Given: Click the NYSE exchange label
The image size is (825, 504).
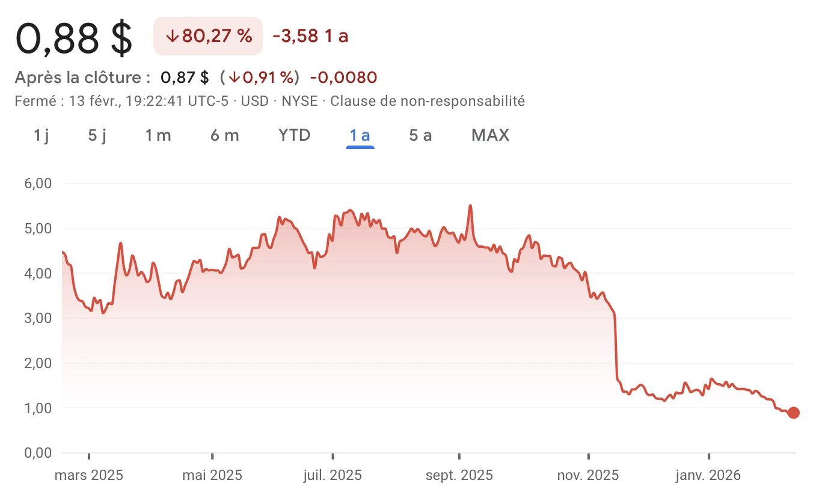Looking at the screenshot, I should click(299, 101).
